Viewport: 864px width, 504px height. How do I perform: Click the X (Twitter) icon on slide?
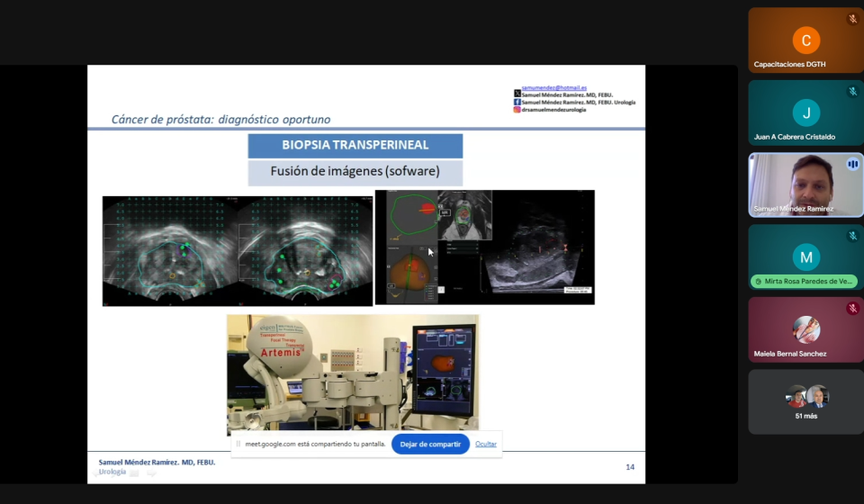[517, 94]
